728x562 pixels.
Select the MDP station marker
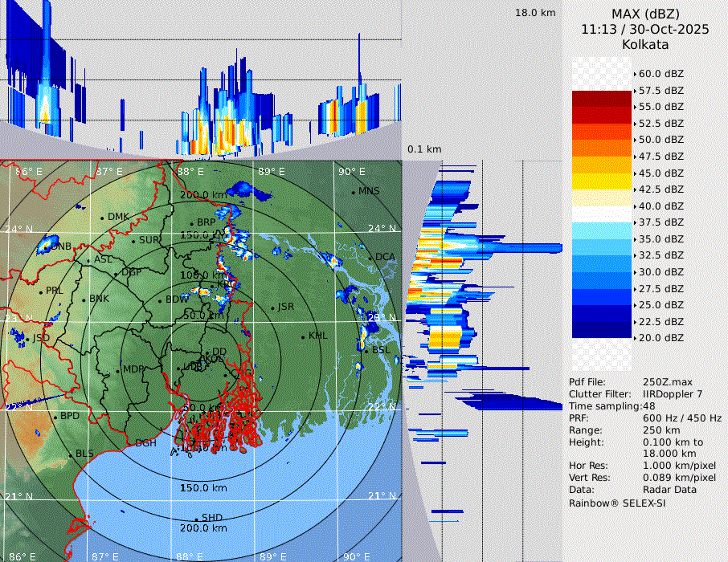118,369
